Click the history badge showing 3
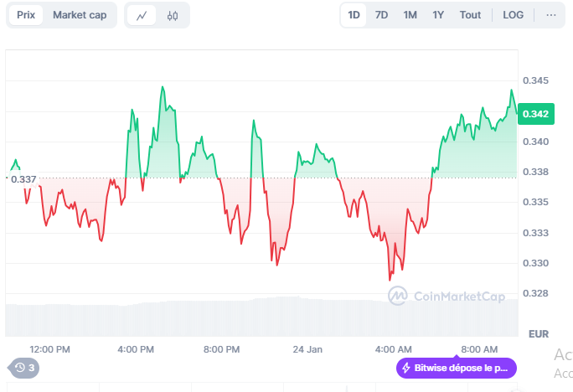 pos(23,367)
